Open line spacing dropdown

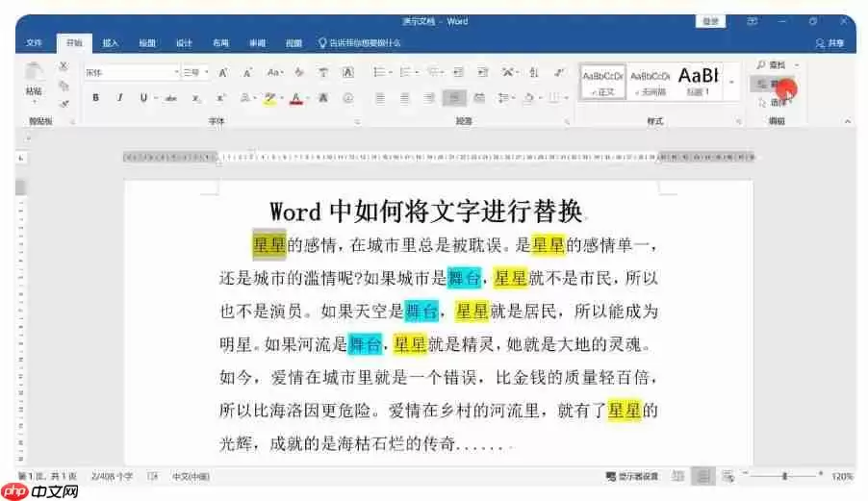click(x=506, y=98)
